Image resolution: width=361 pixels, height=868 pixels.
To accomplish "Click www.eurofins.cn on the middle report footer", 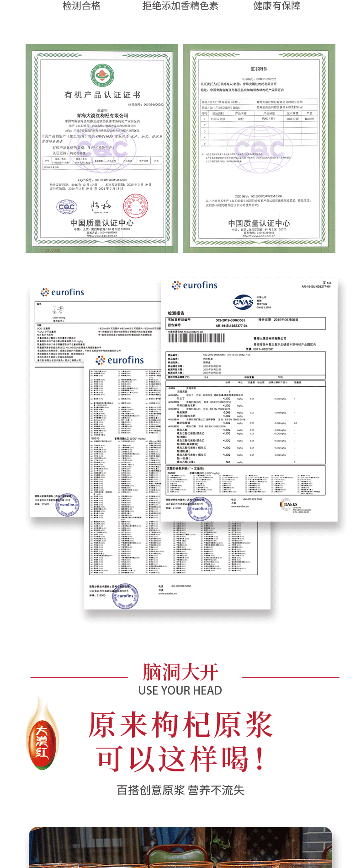I will [x=168, y=593].
